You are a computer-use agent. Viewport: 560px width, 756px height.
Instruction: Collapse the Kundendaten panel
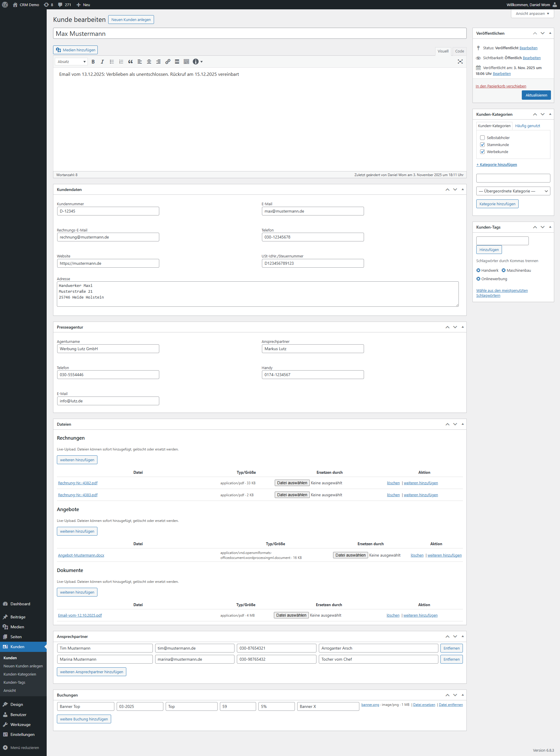pyautogui.click(x=463, y=190)
